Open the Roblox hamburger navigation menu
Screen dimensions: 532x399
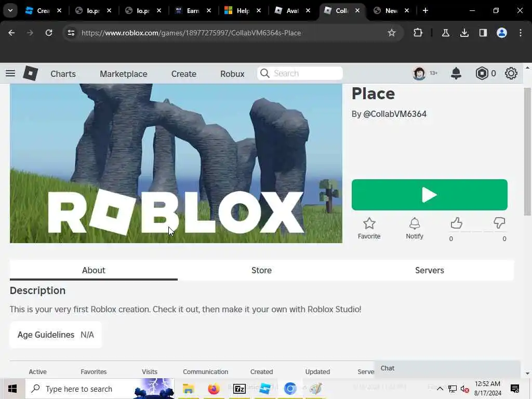click(10, 73)
